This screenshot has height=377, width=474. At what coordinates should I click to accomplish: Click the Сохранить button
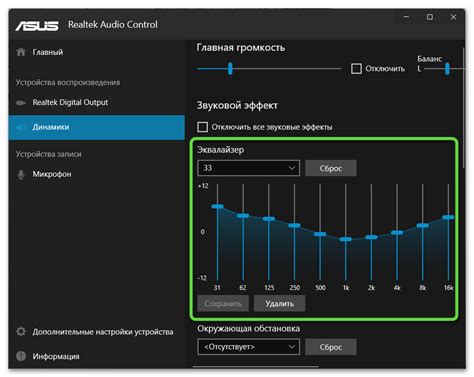point(223,303)
